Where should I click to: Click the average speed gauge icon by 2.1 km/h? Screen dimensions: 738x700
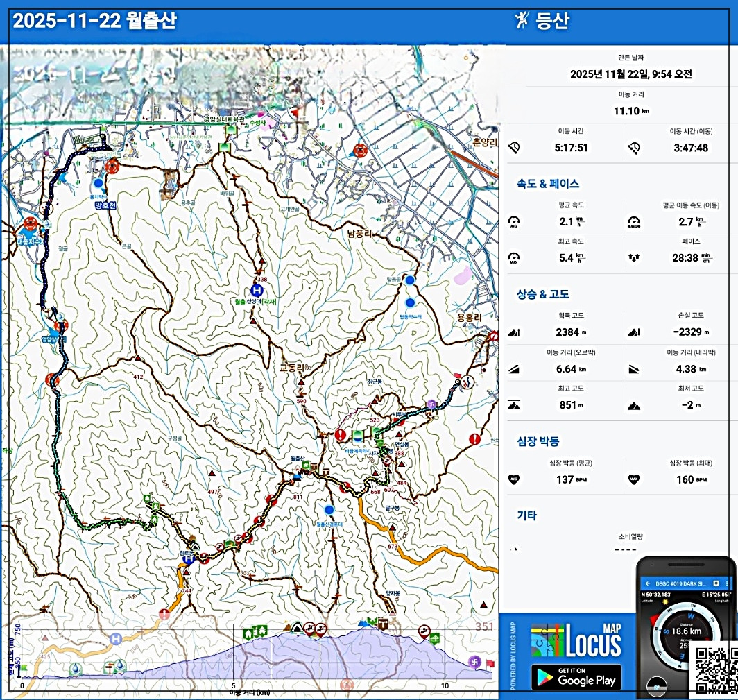click(x=514, y=221)
